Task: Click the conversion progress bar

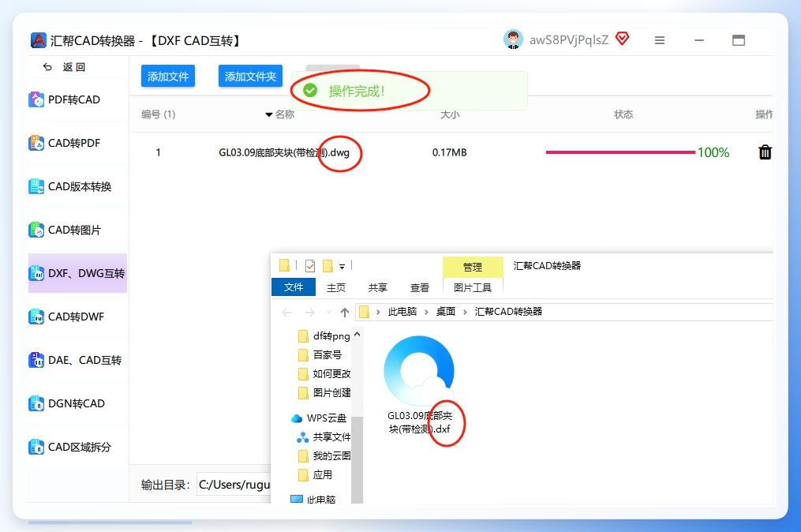Action: coord(620,152)
